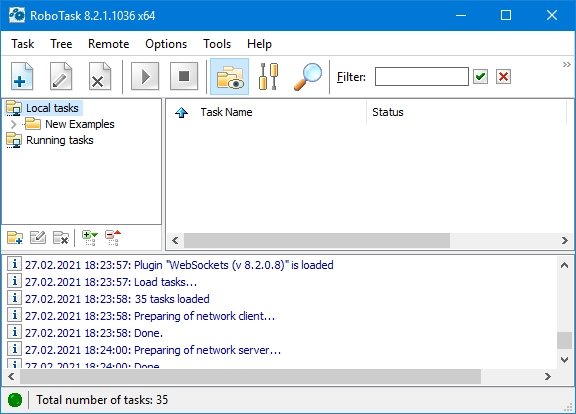This screenshot has width=576, height=414.
Task: Select the '35 tasks loaded' log entry
Action: pos(117,299)
